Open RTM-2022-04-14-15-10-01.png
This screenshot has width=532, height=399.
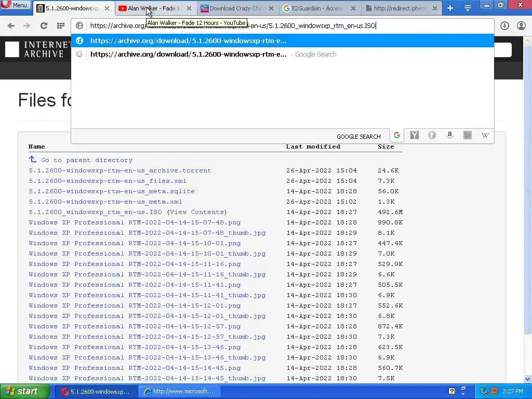pos(135,243)
